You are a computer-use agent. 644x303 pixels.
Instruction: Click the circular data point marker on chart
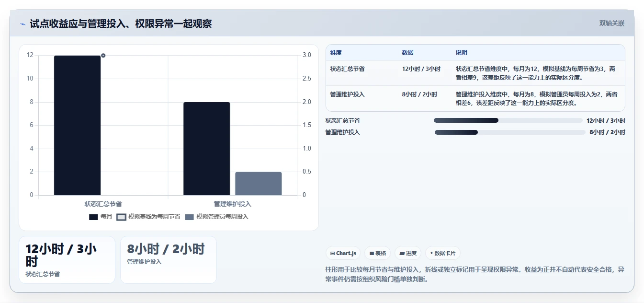(103, 56)
